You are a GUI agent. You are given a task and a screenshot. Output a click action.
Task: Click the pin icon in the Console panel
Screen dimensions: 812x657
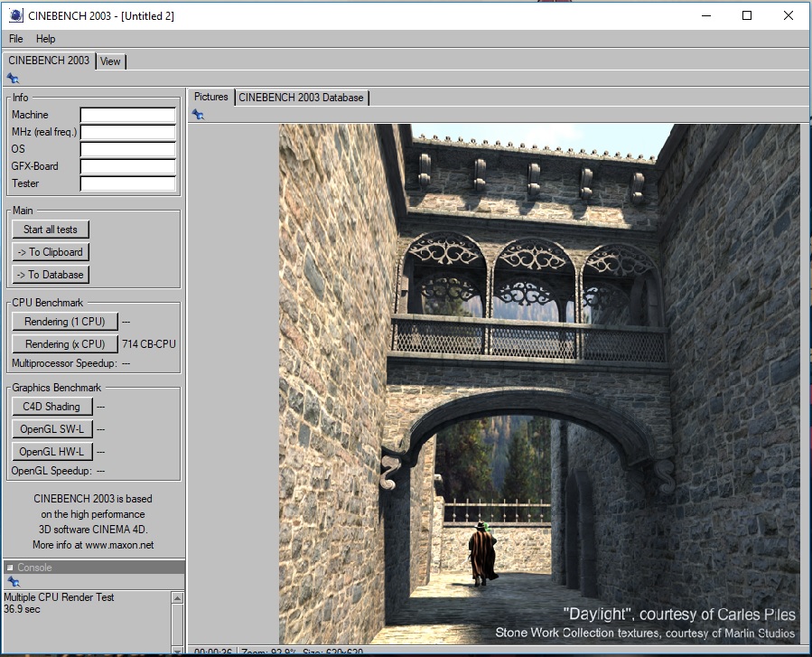point(13,582)
